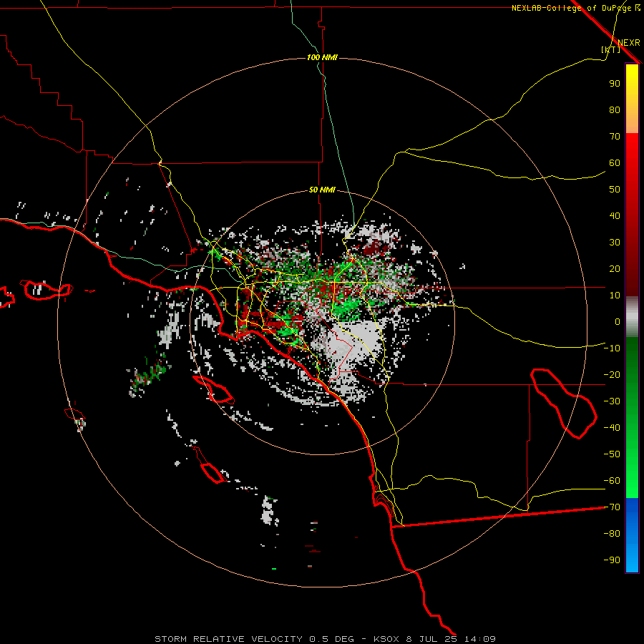Click the green segment of the color bar
The height and width of the screenshot is (644, 644).
click(x=632, y=417)
